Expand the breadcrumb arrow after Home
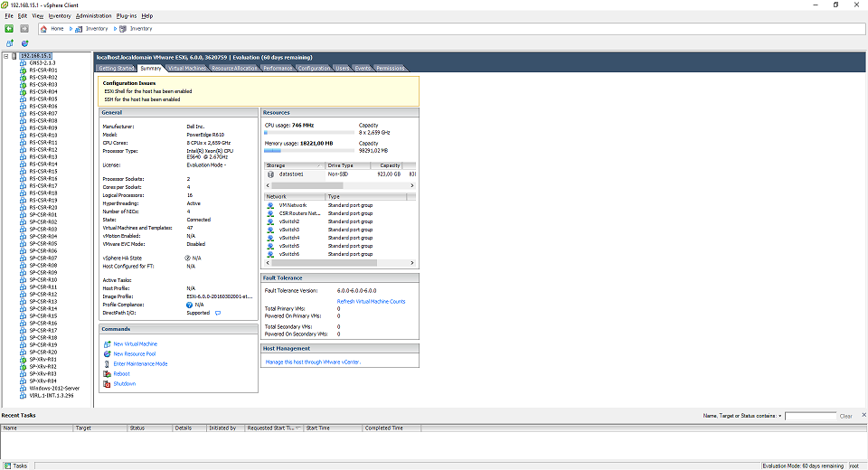Image resolution: width=868 pixels, height=470 pixels. click(71, 28)
